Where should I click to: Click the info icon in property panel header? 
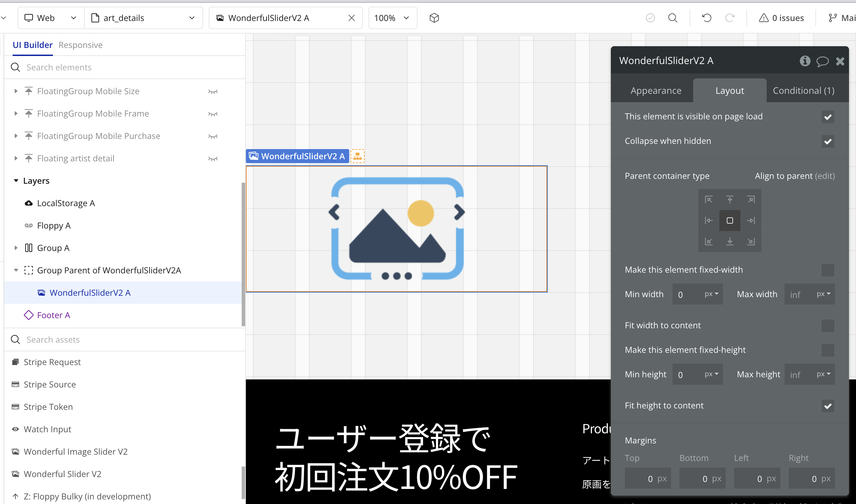pyautogui.click(x=805, y=61)
